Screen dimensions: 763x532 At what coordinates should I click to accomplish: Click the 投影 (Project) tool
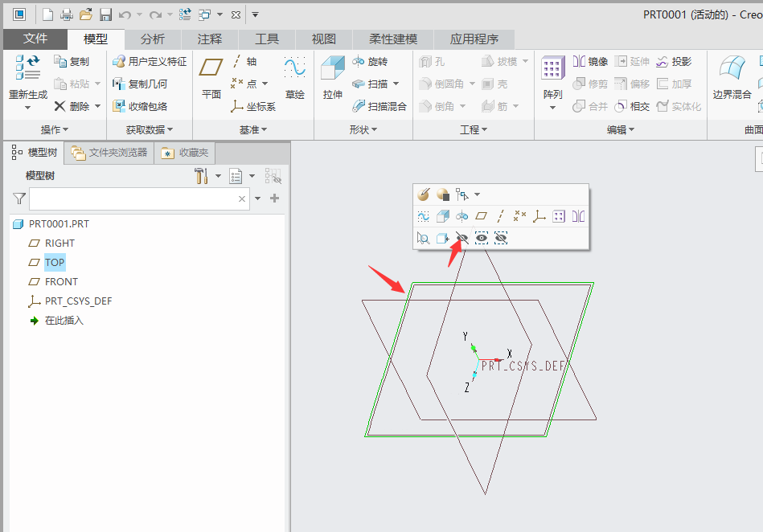pyautogui.click(x=674, y=62)
